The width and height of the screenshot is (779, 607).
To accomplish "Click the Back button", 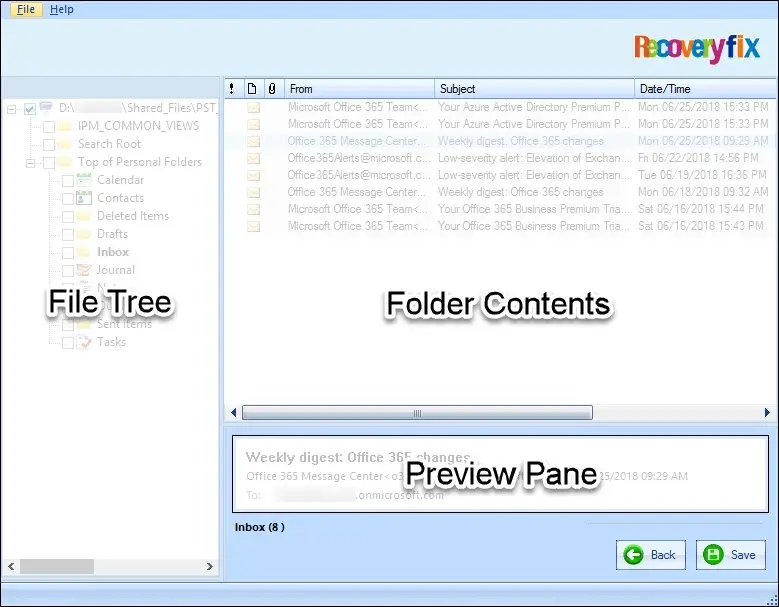I will [x=651, y=555].
